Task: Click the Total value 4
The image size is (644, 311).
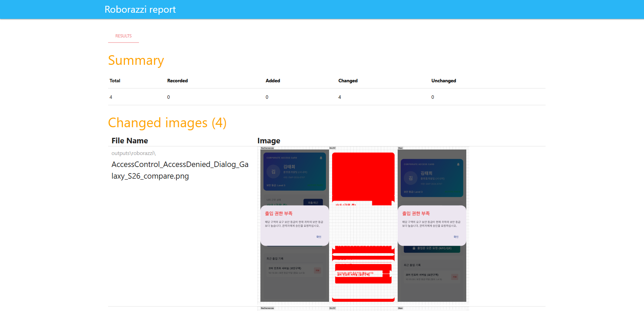Action: click(111, 97)
